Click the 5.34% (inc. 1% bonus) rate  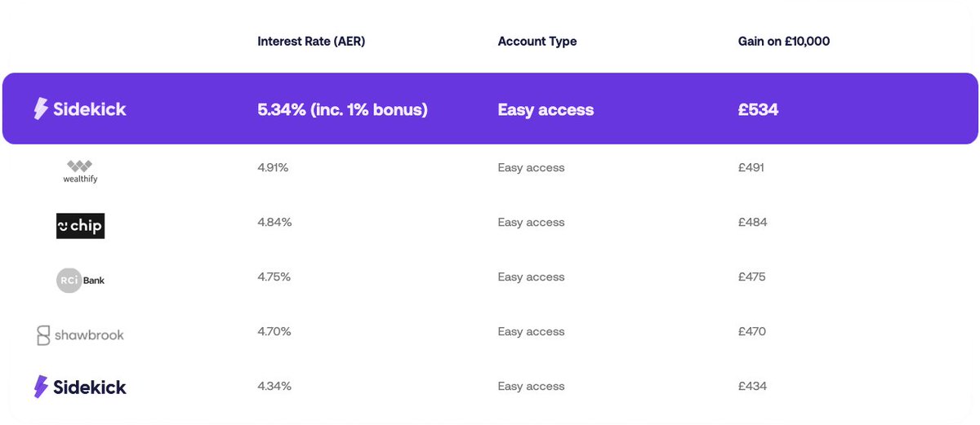pyautogui.click(x=342, y=109)
